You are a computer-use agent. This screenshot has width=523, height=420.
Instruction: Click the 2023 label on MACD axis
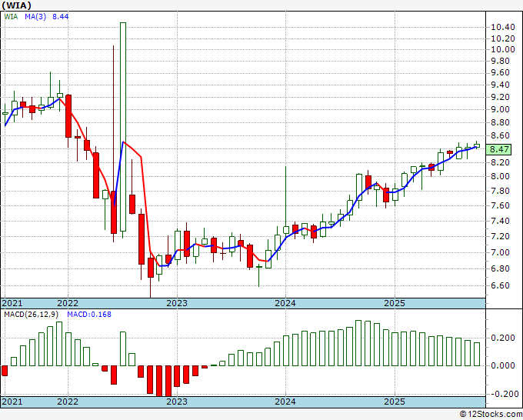[x=177, y=402]
